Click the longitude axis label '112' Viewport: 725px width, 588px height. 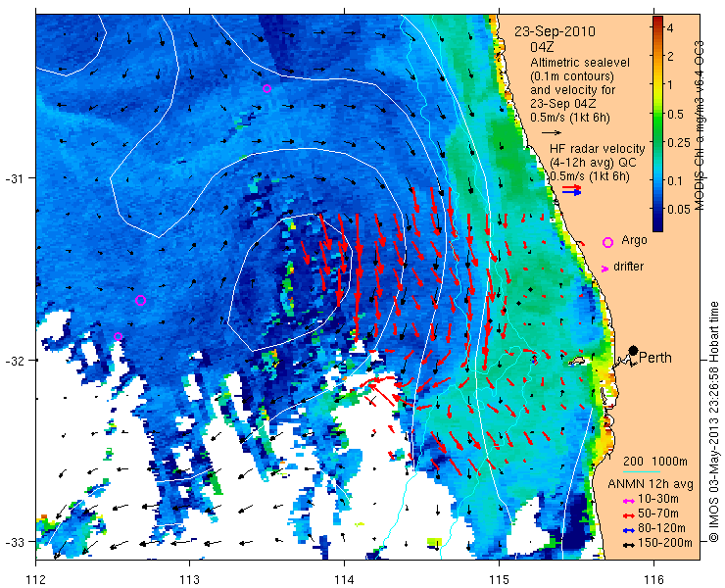[x=35, y=579]
